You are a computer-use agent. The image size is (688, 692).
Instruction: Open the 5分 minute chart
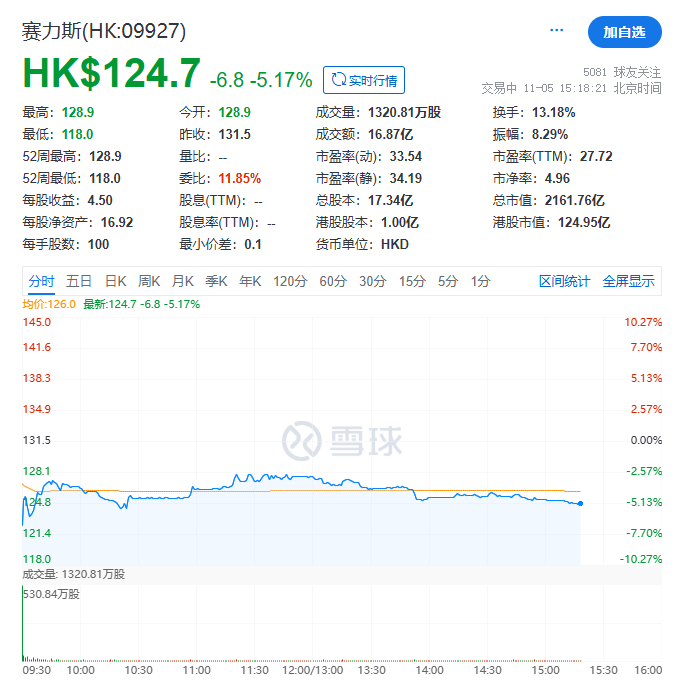tap(447, 282)
